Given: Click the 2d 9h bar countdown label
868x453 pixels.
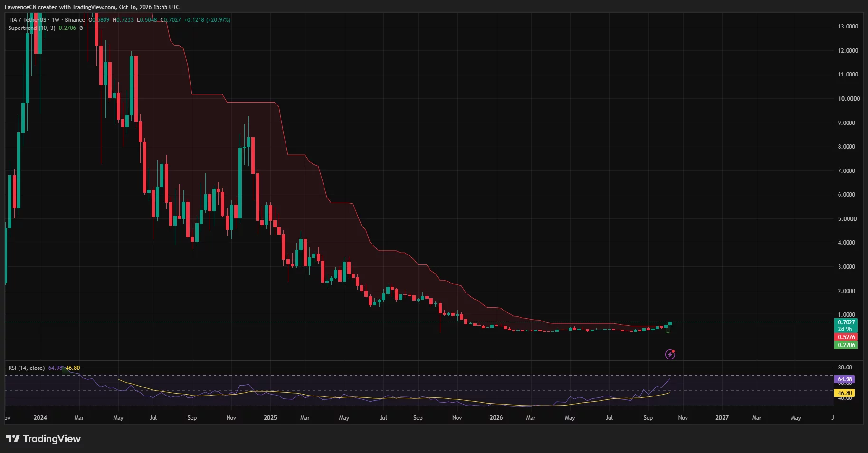Looking at the screenshot, I should (846, 329).
